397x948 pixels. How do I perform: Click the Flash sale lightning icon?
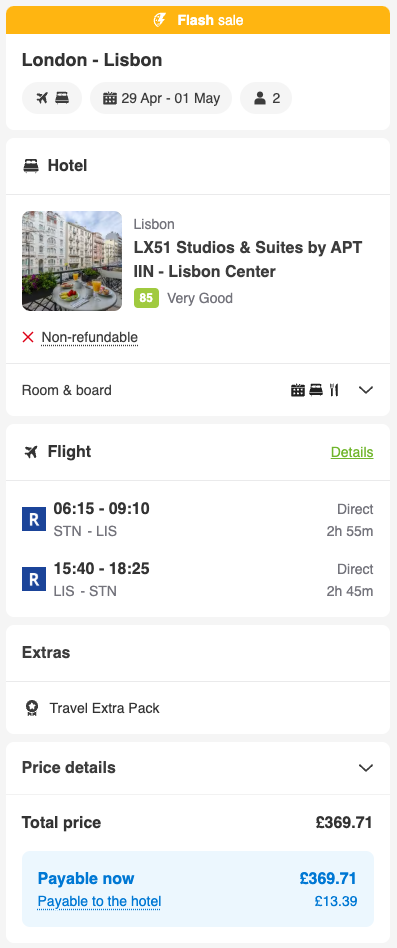[160, 20]
